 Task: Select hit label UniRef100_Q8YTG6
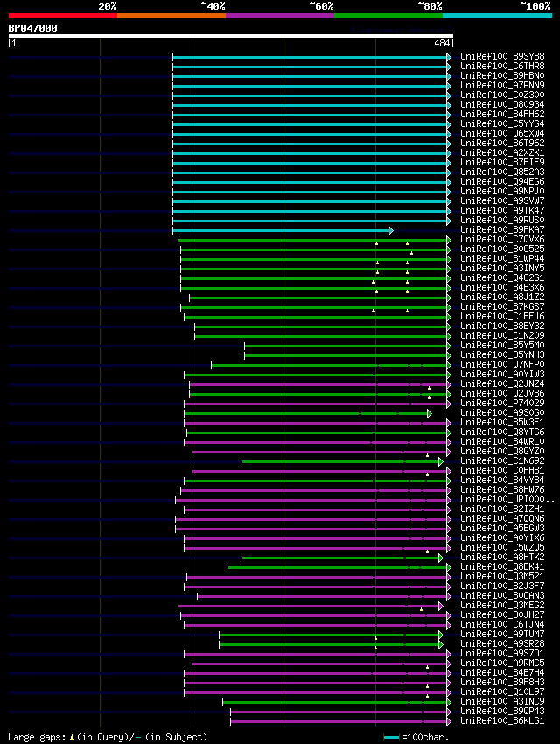point(502,432)
